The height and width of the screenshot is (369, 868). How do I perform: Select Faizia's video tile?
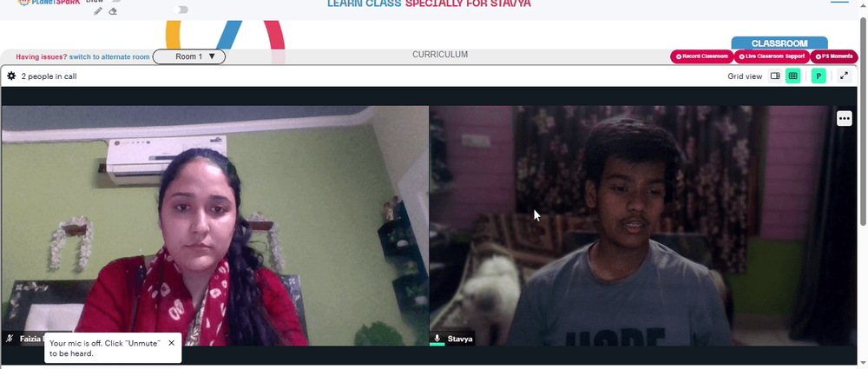(214, 226)
